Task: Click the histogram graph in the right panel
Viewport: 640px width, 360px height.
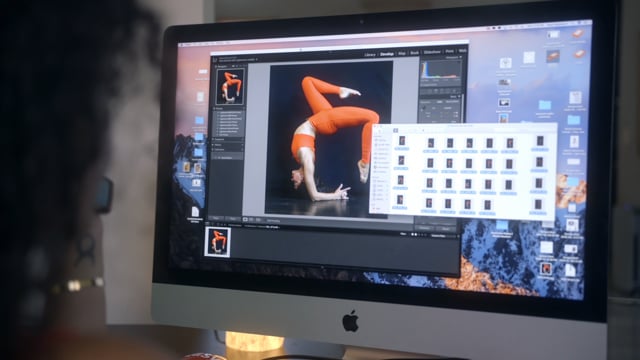Action: click(x=441, y=70)
